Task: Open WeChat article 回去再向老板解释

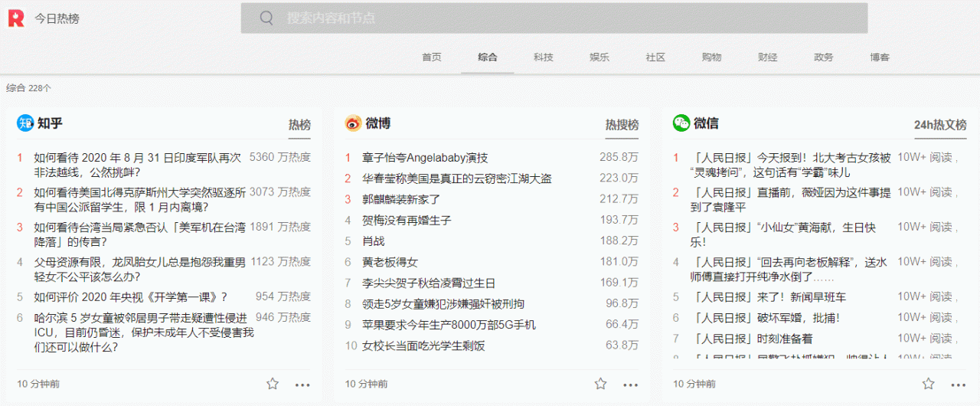Action: pyautogui.click(x=789, y=269)
